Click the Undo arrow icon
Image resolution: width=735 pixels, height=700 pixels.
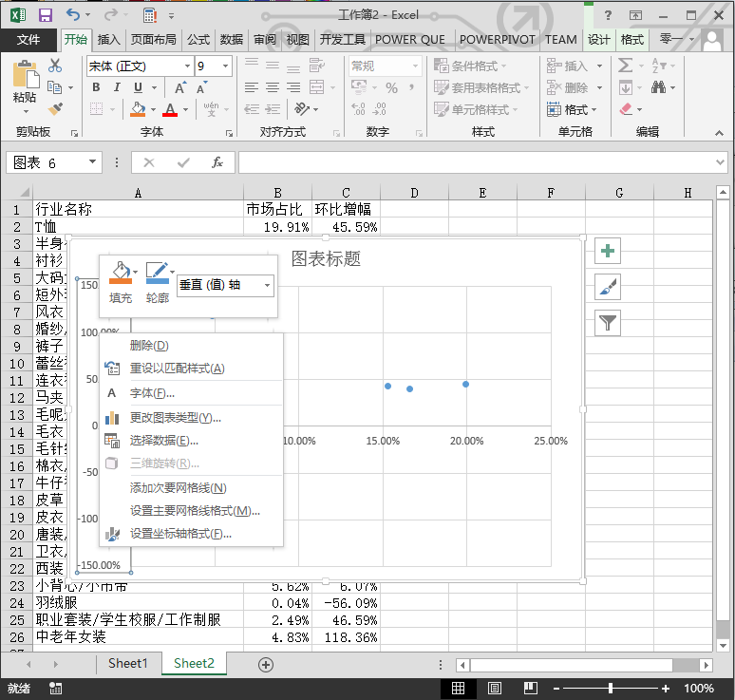coord(73,15)
